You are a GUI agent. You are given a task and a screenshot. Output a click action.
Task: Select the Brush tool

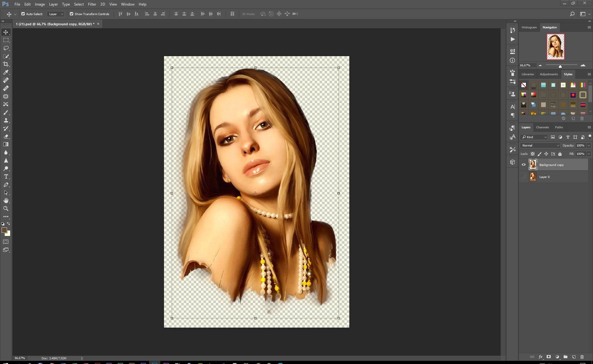[x=6, y=112]
